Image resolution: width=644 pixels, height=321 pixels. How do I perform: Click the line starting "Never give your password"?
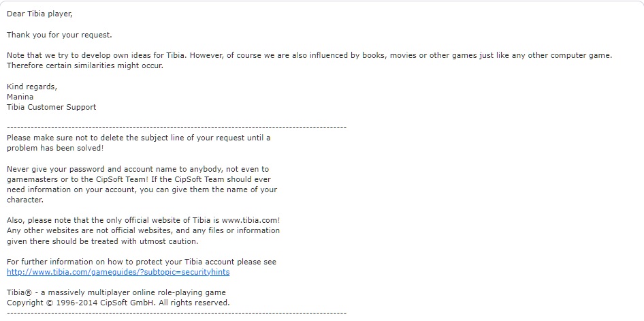[x=138, y=169]
